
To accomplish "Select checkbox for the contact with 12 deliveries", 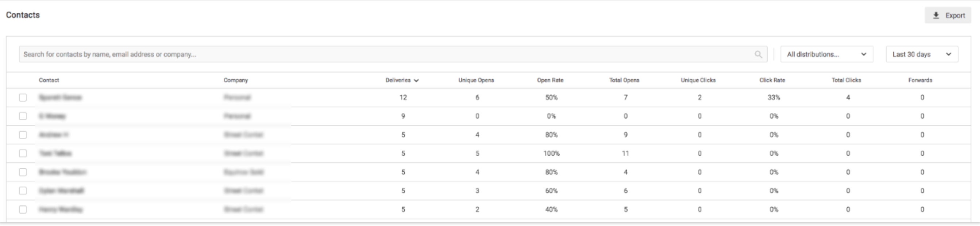I will tap(23, 98).
